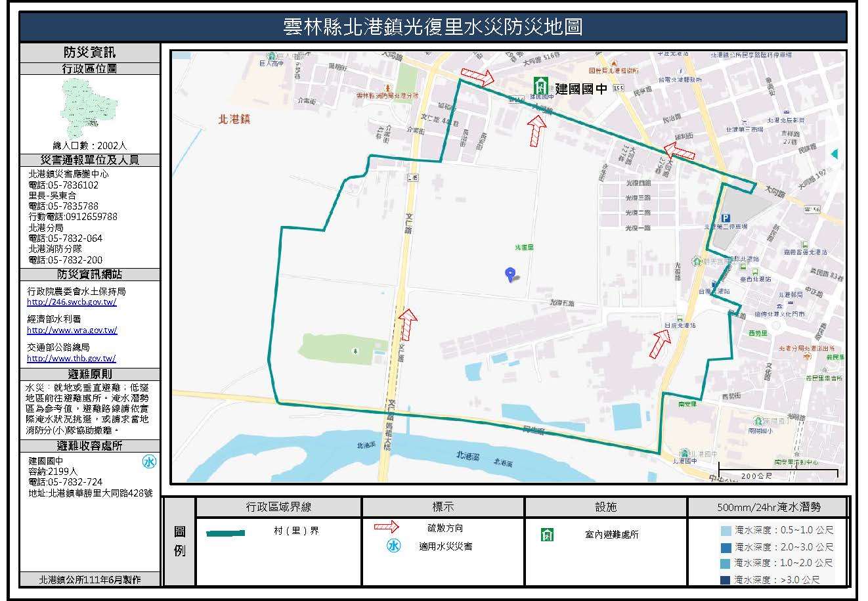Click the 光復四路 street label
Viewport: 868px width, 601px height.
638,183
